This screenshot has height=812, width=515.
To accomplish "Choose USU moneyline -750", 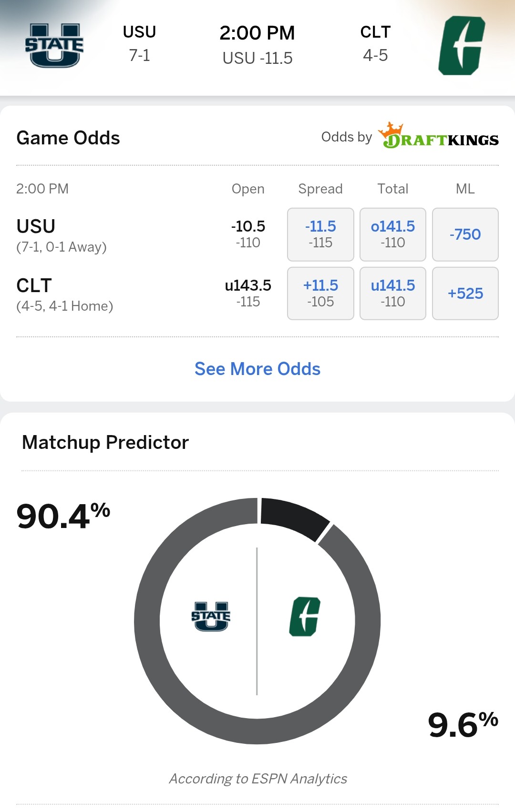I will (x=465, y=234).
